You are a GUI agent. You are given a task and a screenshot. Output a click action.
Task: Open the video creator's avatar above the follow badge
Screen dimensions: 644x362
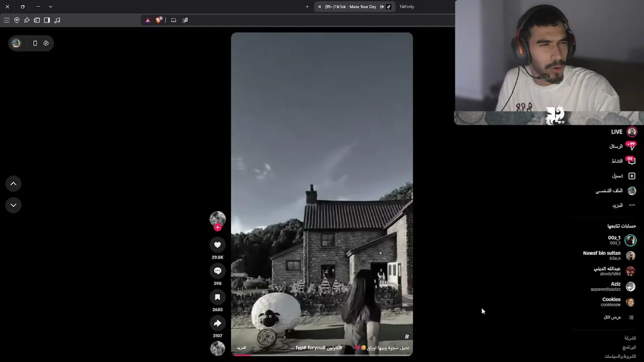coord(217,219)
